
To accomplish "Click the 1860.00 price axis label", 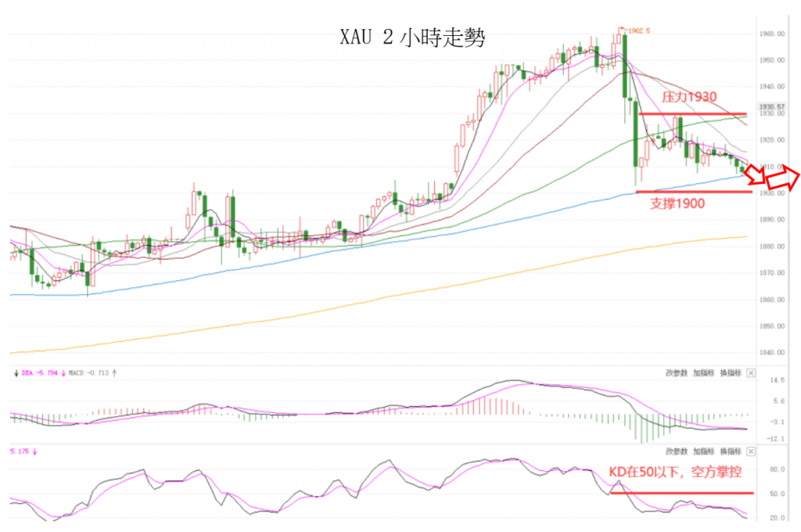I will [x=772, y=300].
